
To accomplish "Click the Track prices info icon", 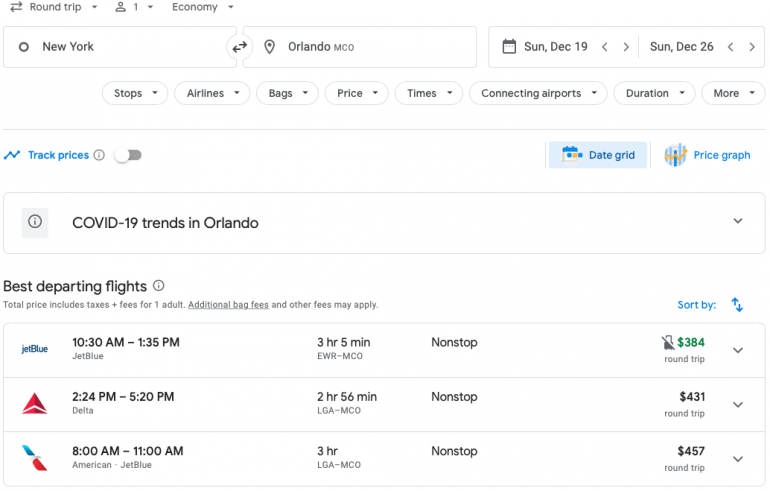I will click(99, 155).
